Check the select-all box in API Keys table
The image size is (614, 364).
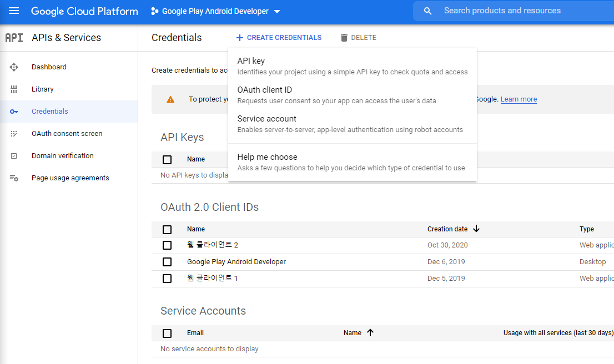(x=167, y=159)
